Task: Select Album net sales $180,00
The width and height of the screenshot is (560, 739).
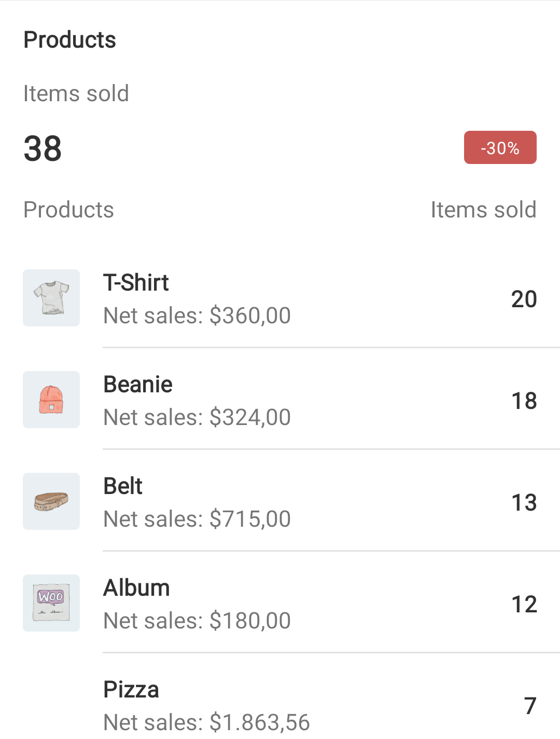Action: pyautogui.click(x=197, y=621)
